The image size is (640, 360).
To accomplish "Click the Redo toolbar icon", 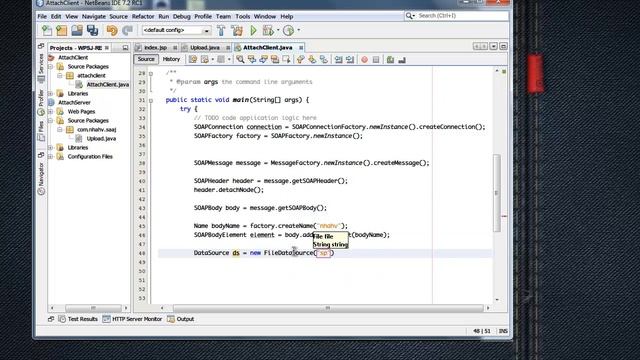I will tap(128, 30).
